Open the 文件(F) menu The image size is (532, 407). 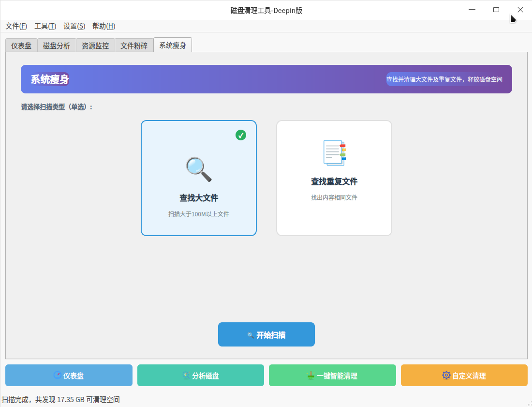click(16, 26)
